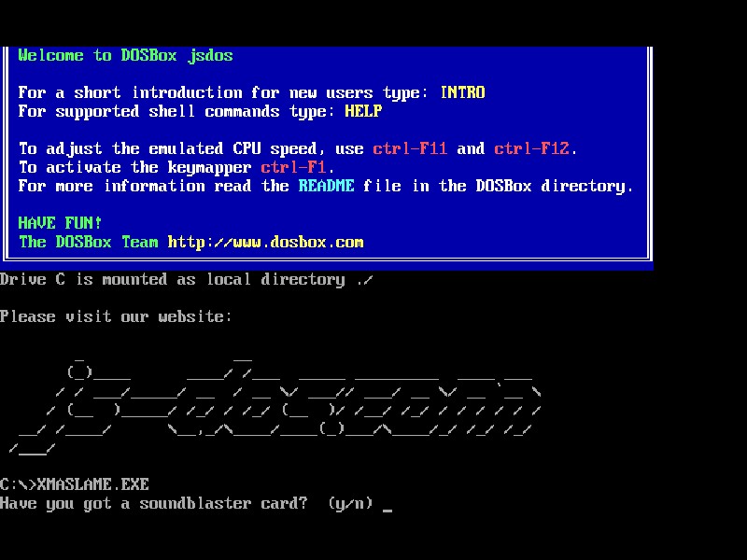Click the green HAVE FUN! text
747x560 pixels.
(x=60, y=223)
